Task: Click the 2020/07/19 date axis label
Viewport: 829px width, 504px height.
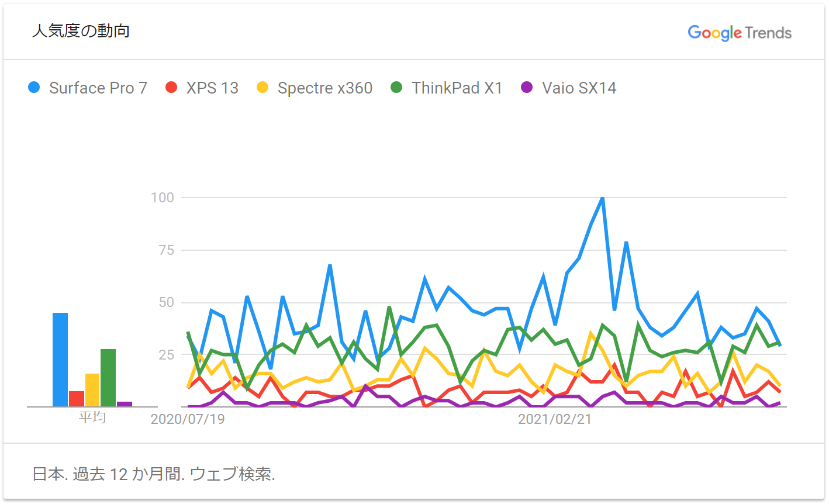Action: tap(187, 419)
